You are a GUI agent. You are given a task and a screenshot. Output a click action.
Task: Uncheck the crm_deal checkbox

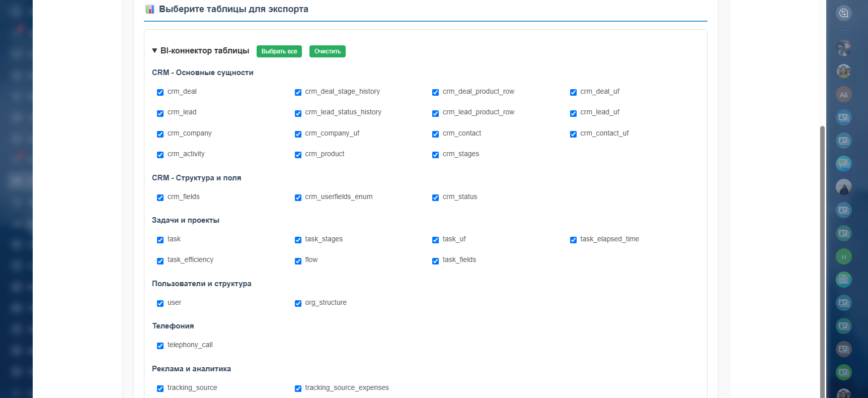(x=160, y=92)
